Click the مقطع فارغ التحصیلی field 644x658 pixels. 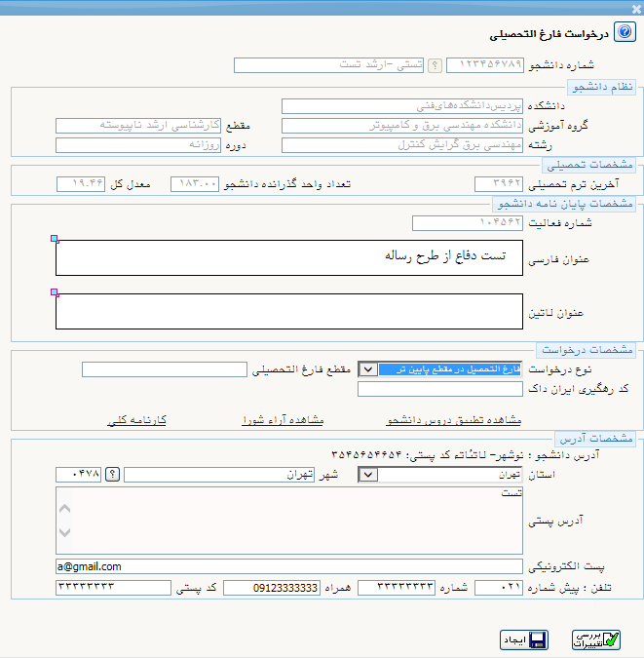165,369
